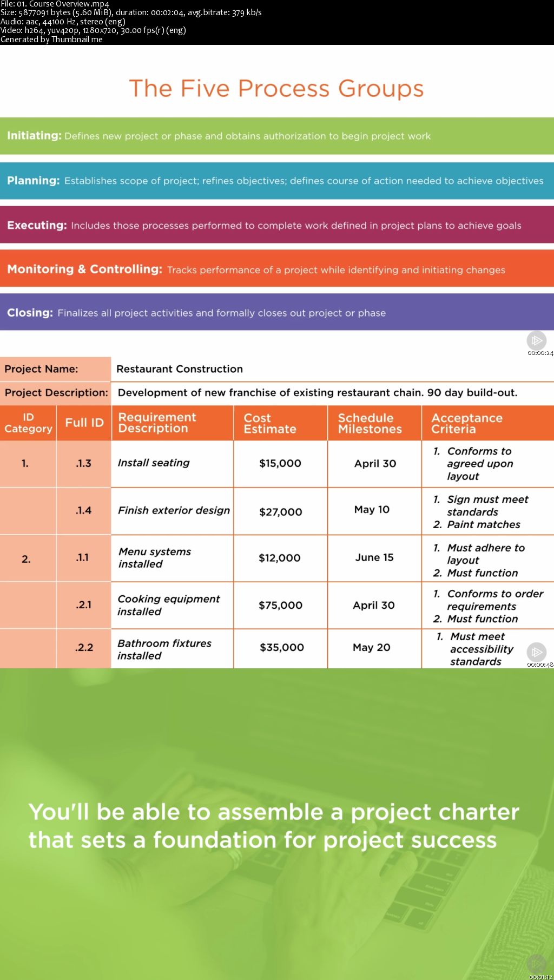Click the 'Development of new franchise' description text
This screenshot has height=980, width=554.
(x=318, y=393)
